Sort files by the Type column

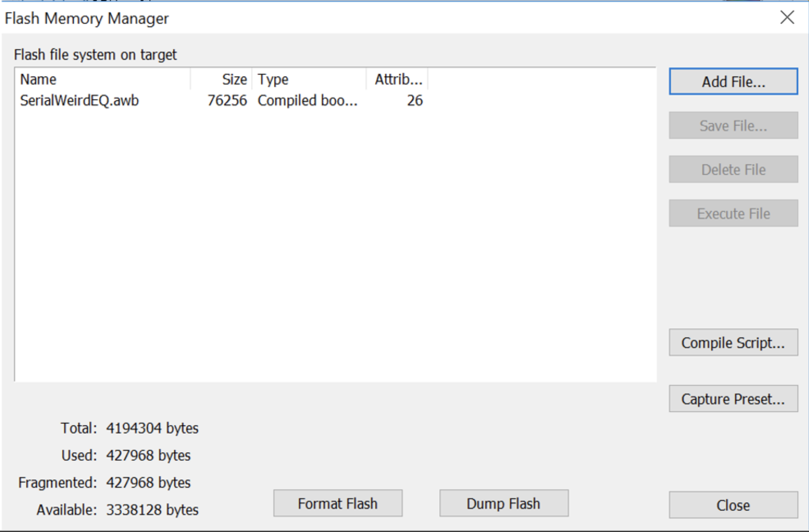272,79
